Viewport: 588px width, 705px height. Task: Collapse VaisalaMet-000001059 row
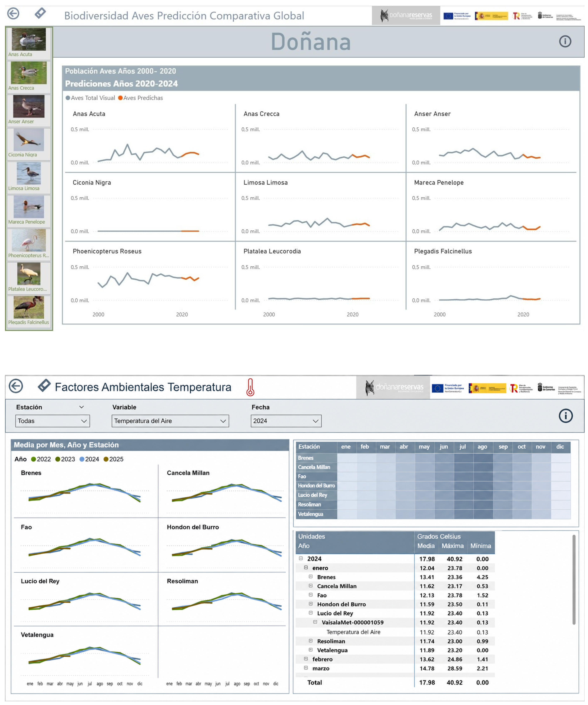[315, 622]
